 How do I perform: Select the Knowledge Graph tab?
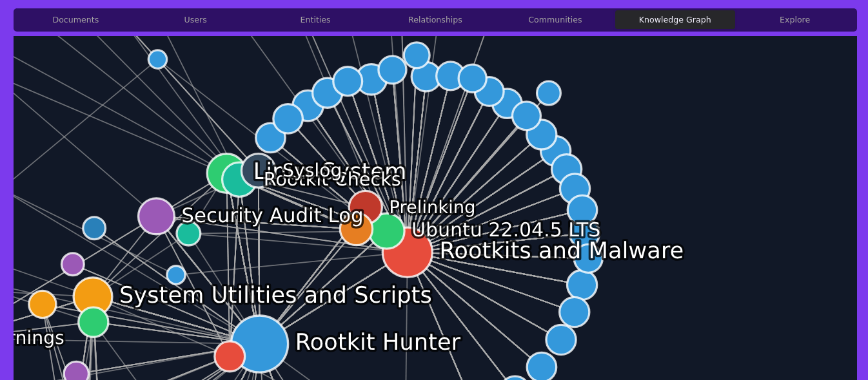pos(675,20)
